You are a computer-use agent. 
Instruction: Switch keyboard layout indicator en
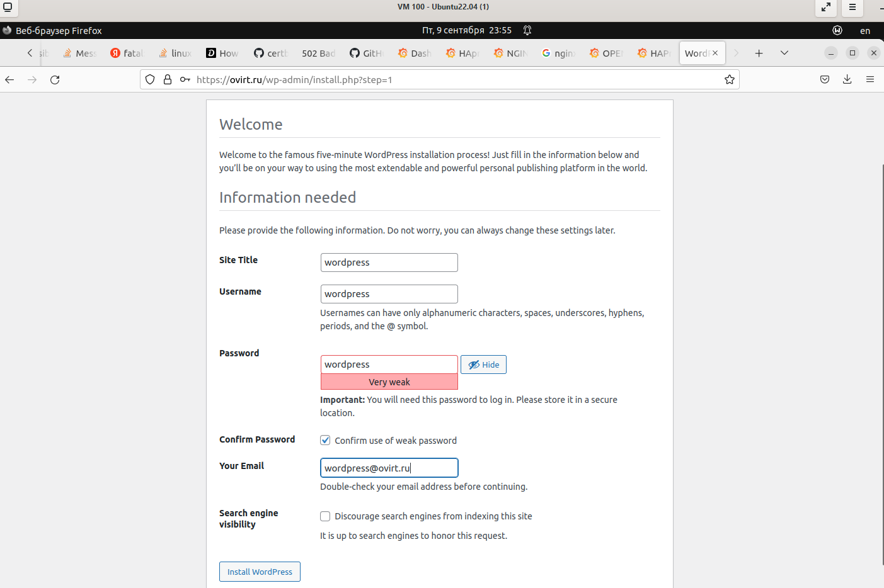pyautogui.click(x=865, y=30)
